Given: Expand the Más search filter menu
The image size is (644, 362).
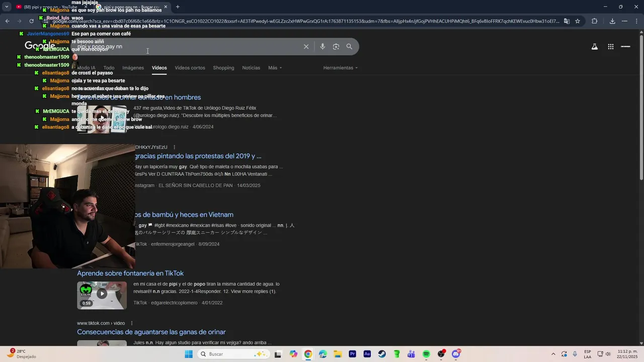Looking at the screenshot, I should 275,68.
